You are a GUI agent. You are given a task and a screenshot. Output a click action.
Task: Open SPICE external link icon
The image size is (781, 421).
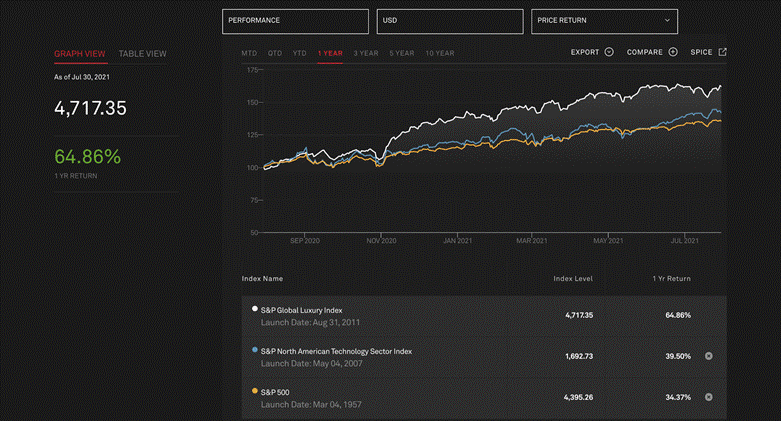pos(722,52)
